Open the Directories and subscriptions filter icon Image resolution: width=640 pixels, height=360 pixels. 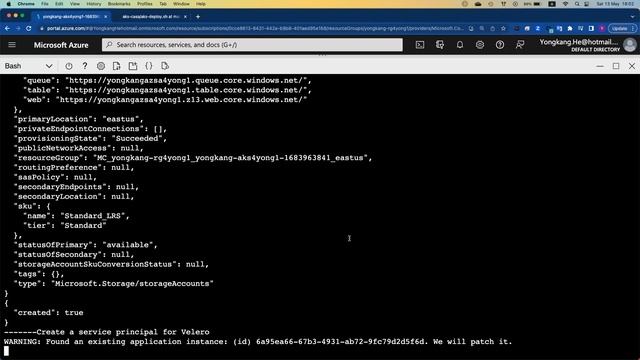tap(440, 45)
